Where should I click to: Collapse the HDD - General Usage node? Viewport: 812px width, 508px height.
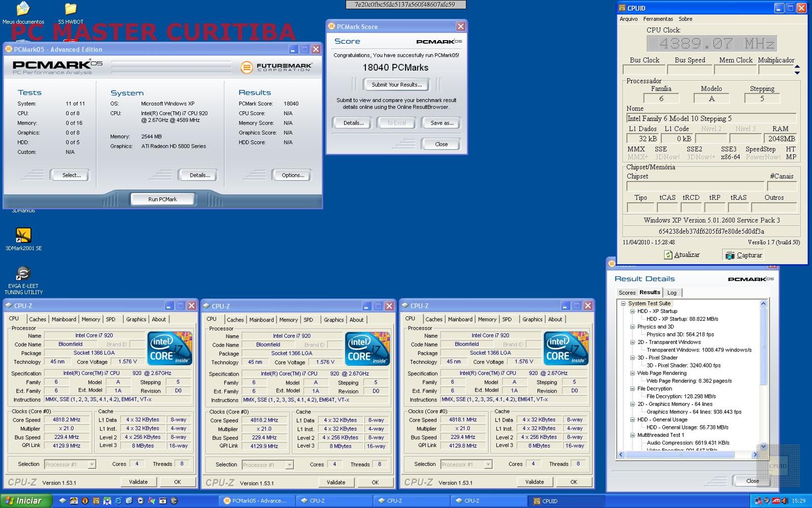[x=632, y=420]
